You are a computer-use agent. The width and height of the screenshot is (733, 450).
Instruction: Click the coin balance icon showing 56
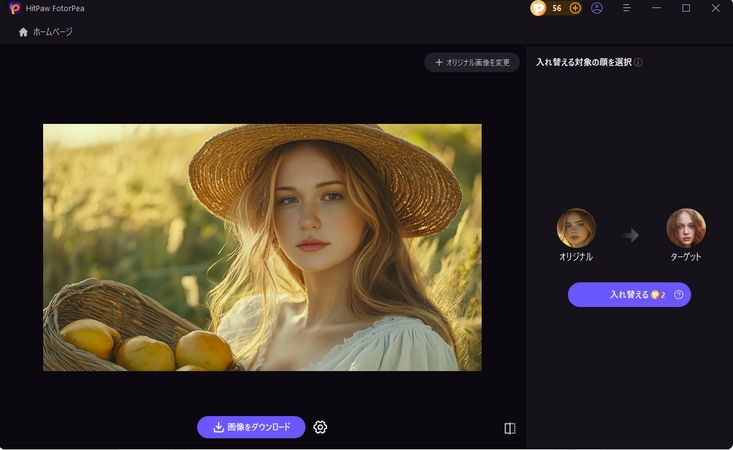click(538, 8)
